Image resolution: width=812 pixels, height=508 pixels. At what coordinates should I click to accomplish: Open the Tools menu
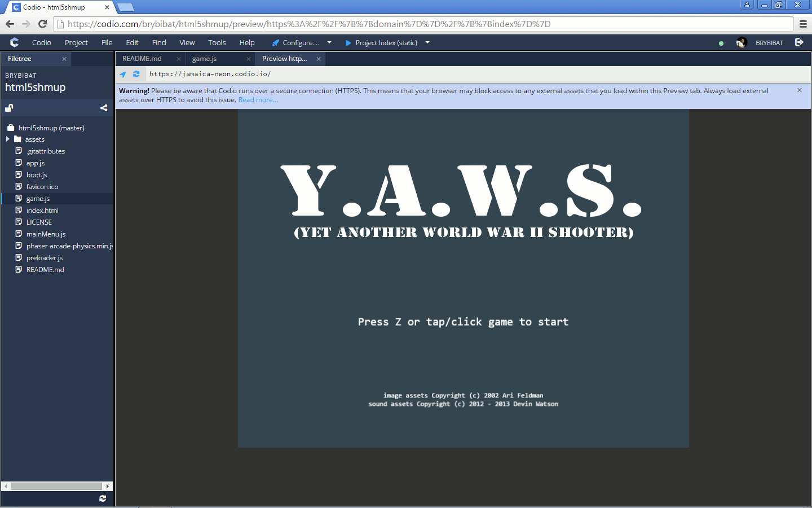217,43
